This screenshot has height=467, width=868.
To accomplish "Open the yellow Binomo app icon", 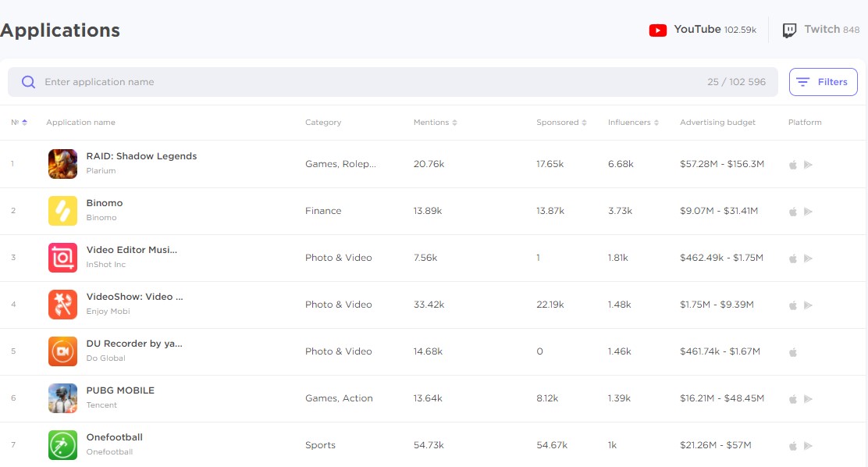I will 62,211.
